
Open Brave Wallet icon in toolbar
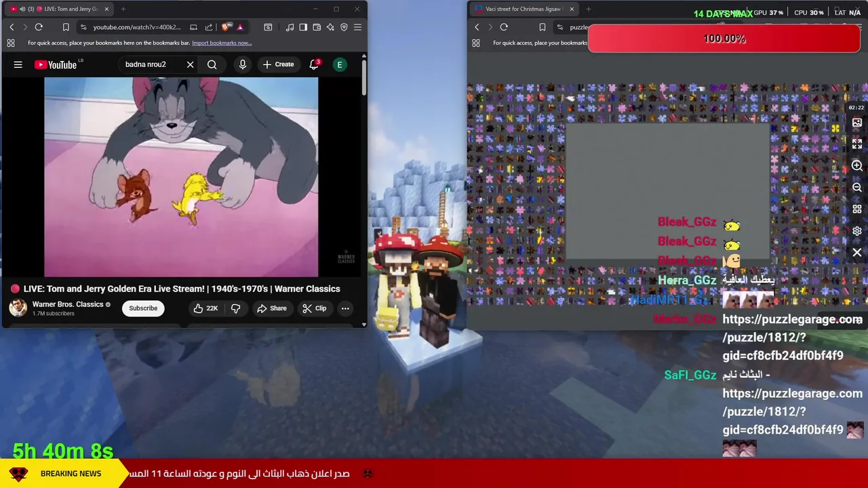pos(317,27)
